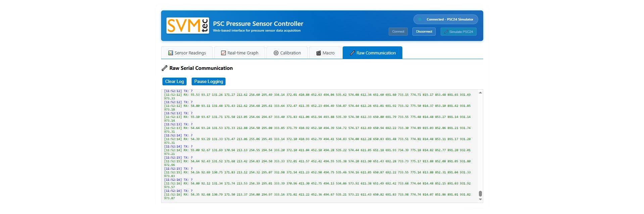Click the log scrollbar down arrow
Image resolution: width=644 pixels, height=214 pixels.
click(x=480, y=200)
